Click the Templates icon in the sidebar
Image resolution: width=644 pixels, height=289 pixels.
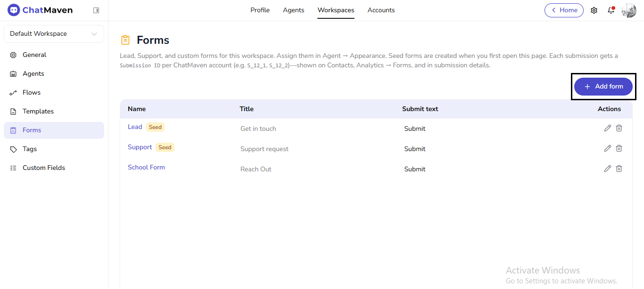pos(14,111)
